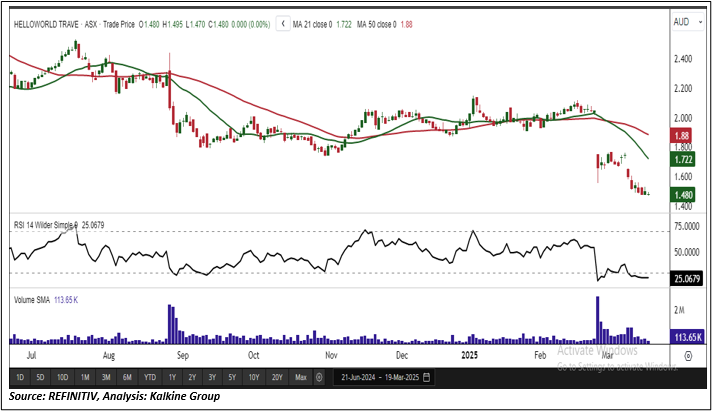
Task: Select the 1D time range
Action: (20, 377)
